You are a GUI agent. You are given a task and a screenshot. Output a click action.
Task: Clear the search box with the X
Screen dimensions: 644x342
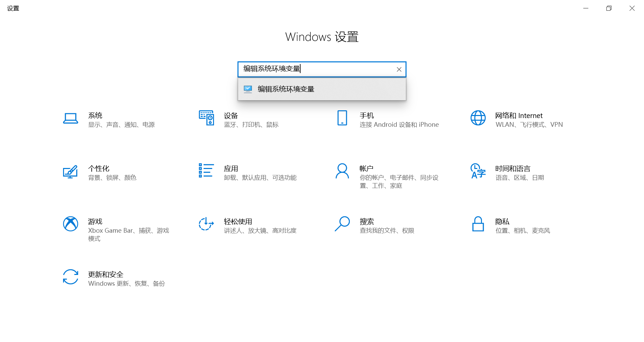click(399, 69)
